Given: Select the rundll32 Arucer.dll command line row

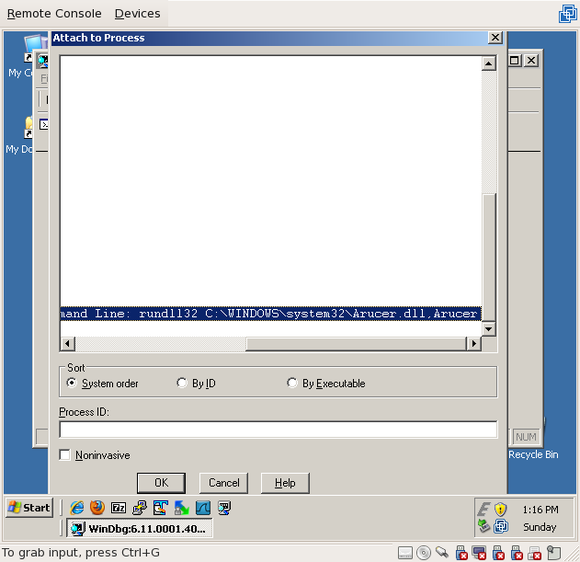Looking at the screenshot, I should pos(271,314).
